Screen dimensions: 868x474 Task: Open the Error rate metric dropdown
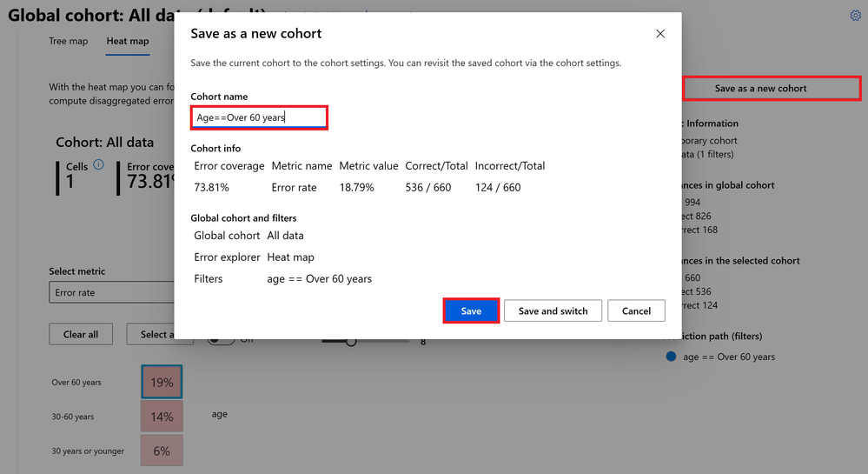pyautogui.click(x=111, y=292)
